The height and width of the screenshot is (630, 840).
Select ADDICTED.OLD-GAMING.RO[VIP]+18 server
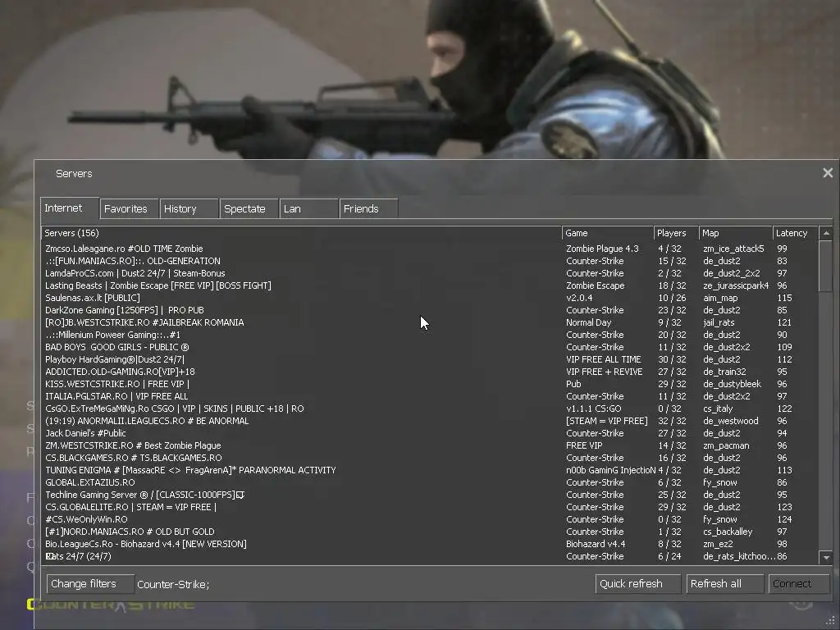430,372
